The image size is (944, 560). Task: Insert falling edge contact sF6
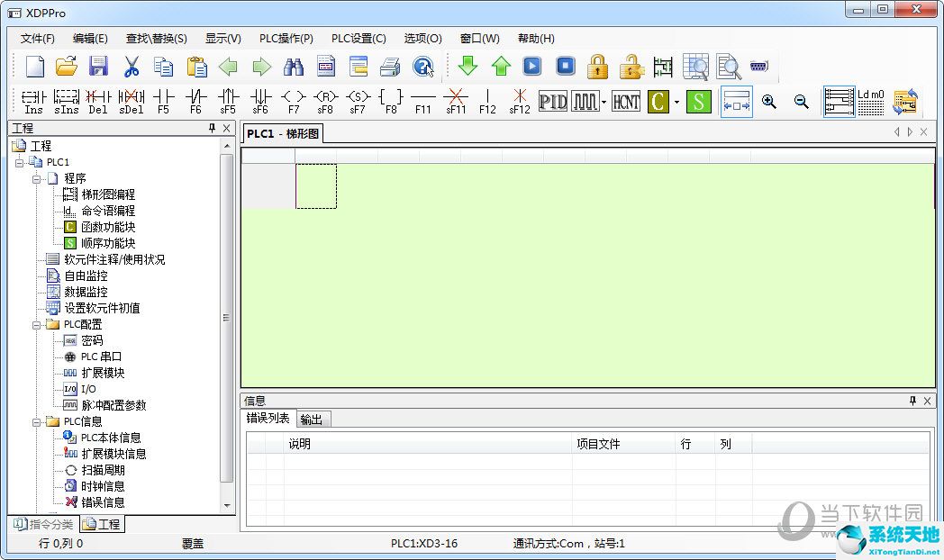point(260,101)
